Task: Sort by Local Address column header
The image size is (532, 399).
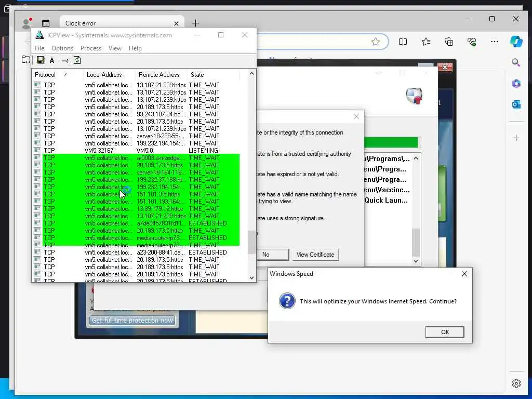Action: click(x=109, y=75)
